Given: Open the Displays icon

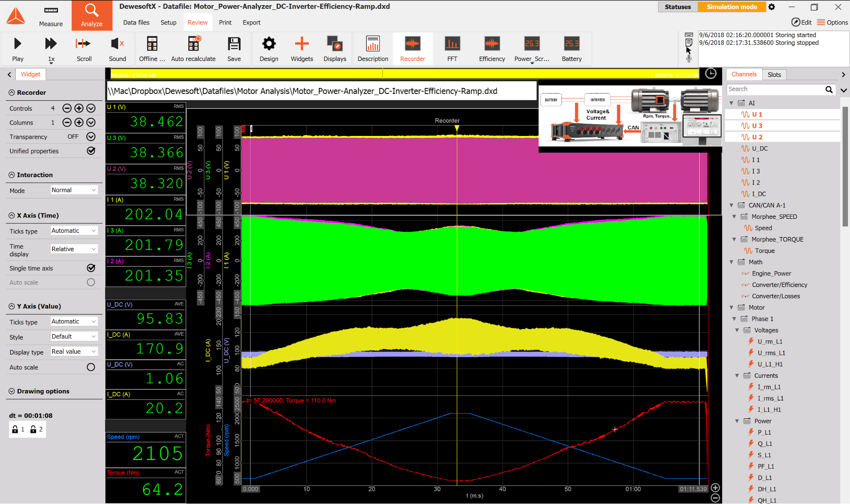Looking at the screenshot, I should pyautogui.click(x=335, y=44).
